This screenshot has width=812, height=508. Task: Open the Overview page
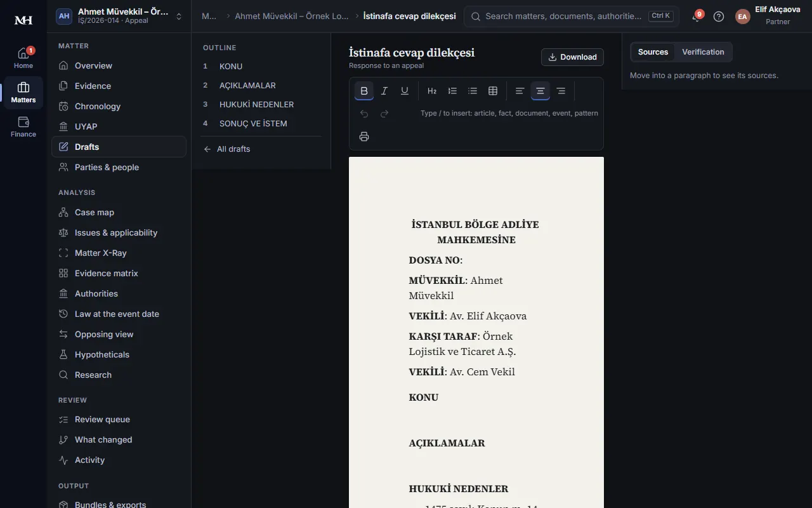pyautogui.click(x=119, y=65)
